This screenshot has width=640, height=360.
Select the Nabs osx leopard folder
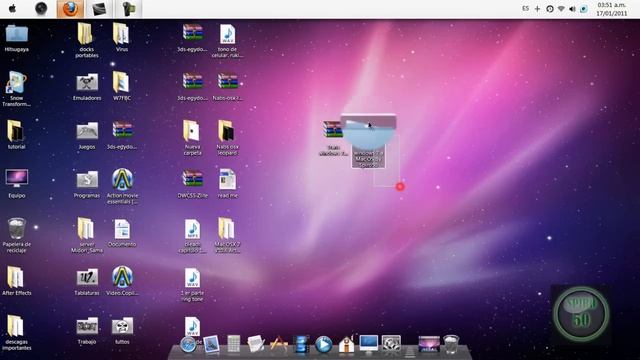[x=227, y=138]
